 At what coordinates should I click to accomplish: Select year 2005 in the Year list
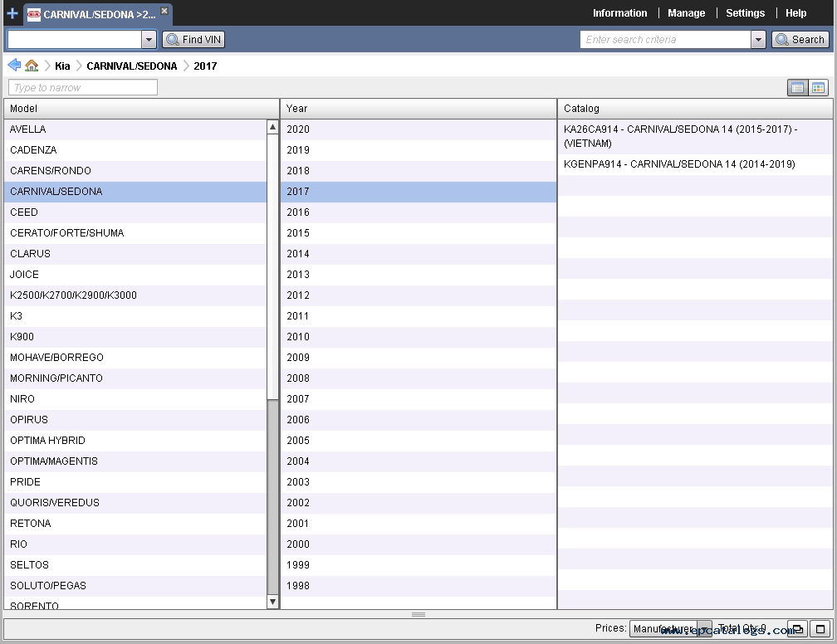click(418, 441)
